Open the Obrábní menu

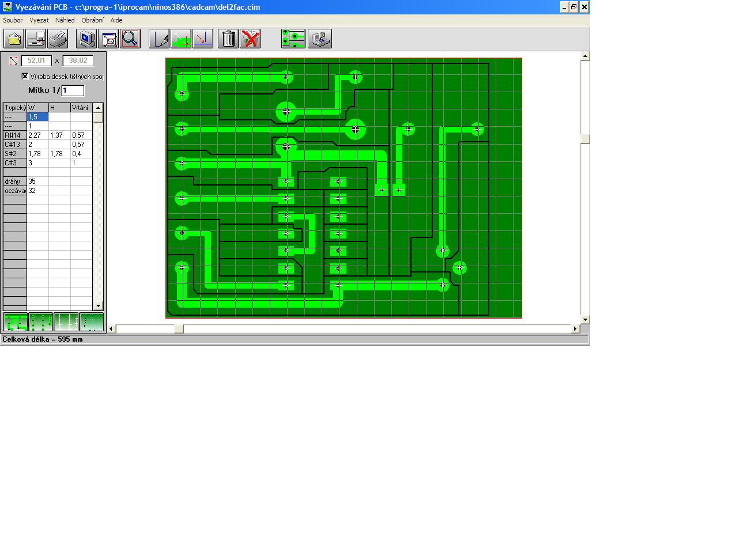pos(92,20)
